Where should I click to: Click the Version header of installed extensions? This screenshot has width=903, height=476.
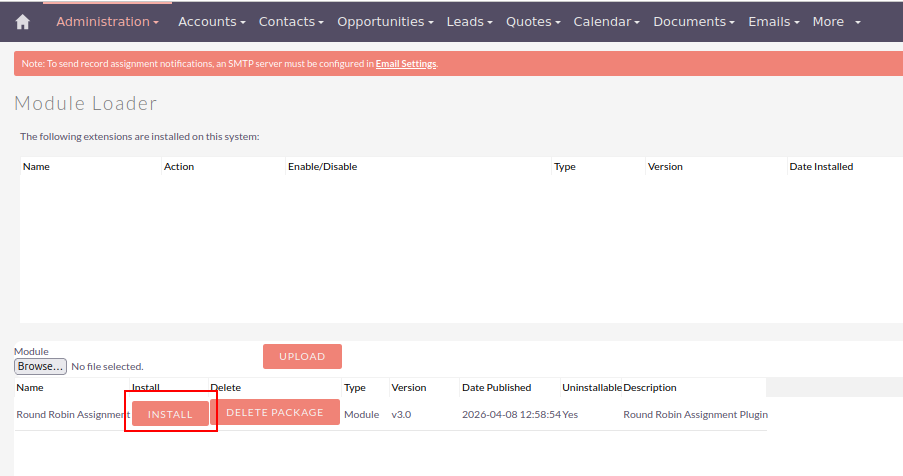[665, 167]
